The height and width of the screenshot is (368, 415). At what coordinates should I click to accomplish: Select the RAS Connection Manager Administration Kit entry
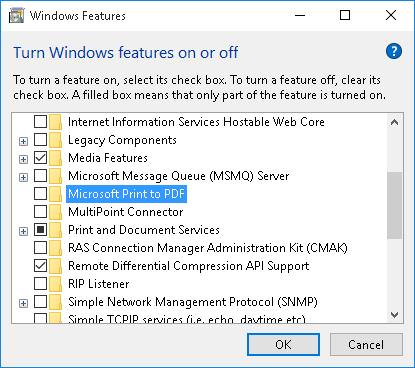208,248
